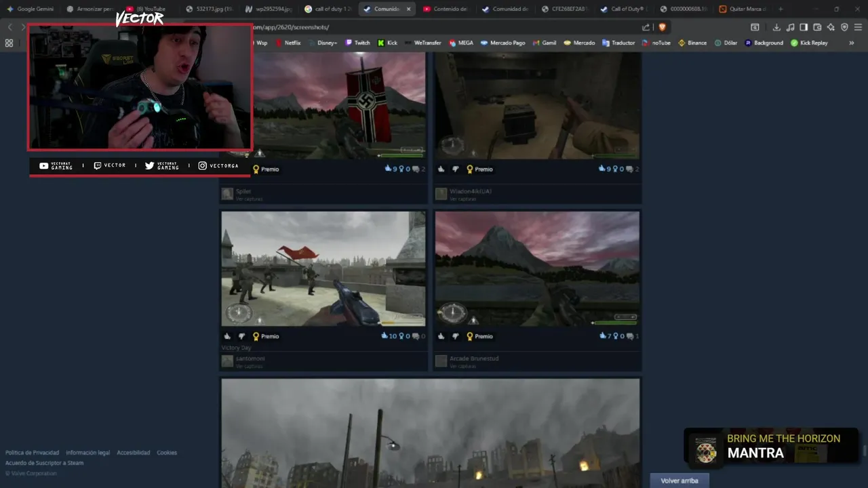
Task: Open the Twitch bookmark
Action: coord(357,43)
